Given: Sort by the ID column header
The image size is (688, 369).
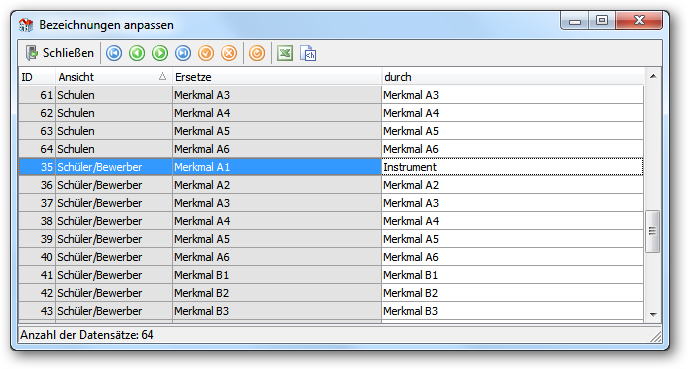Looking at the screenshot, I should coord(37,77).
